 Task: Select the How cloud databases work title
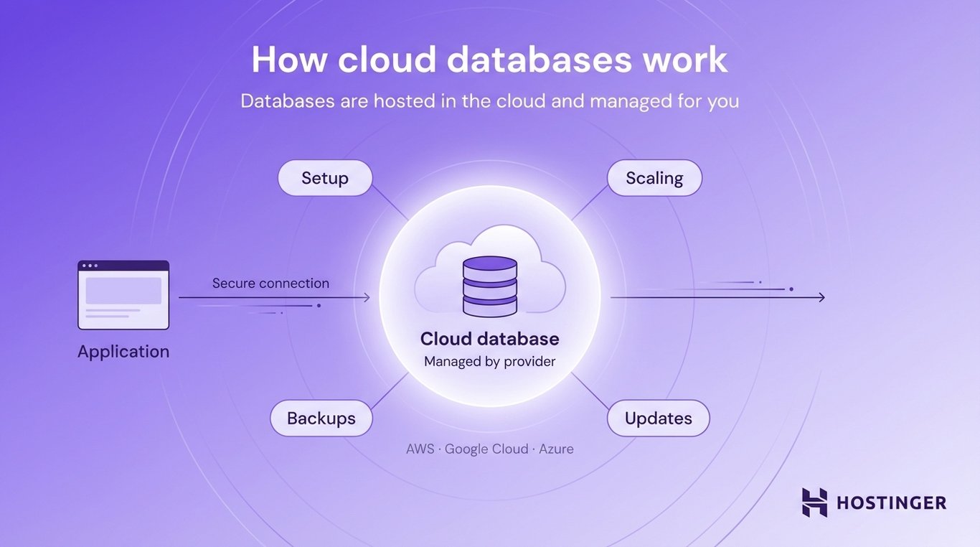pyautogui.click(x=489, y=60)
